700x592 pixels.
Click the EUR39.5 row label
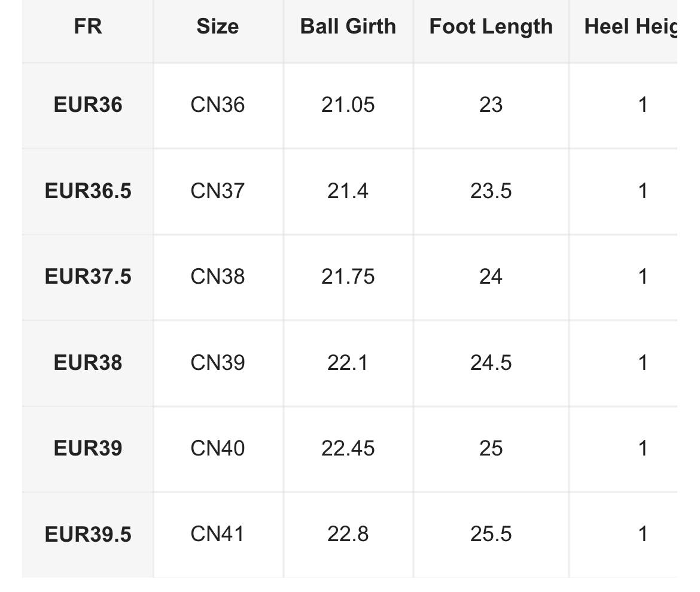[x=88, y=534]
